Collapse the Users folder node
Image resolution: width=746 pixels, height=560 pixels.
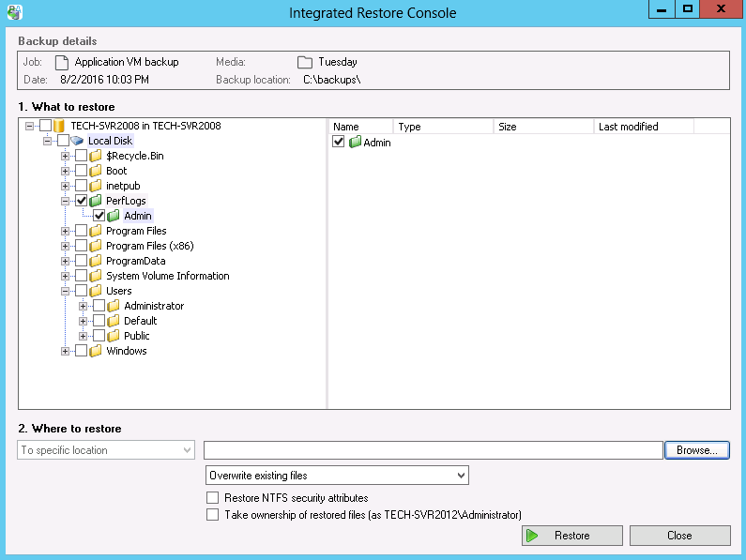(66, 291)
